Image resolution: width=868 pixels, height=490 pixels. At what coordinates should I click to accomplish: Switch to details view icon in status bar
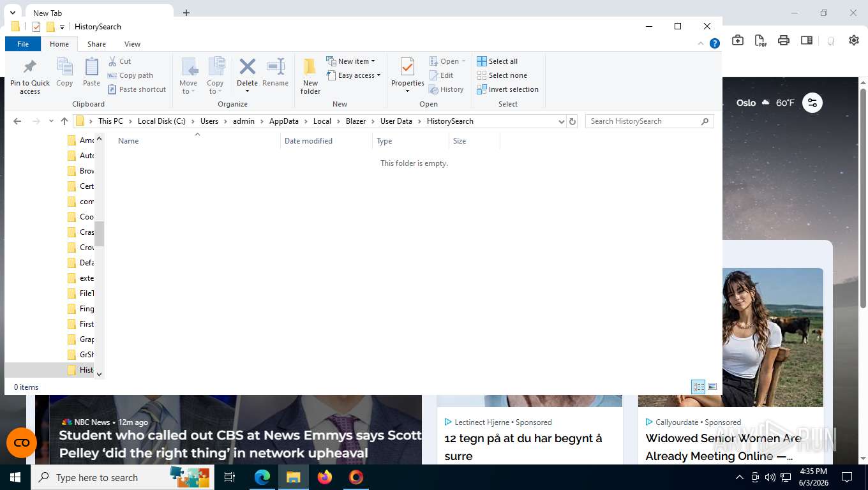(x=699, y=387)
